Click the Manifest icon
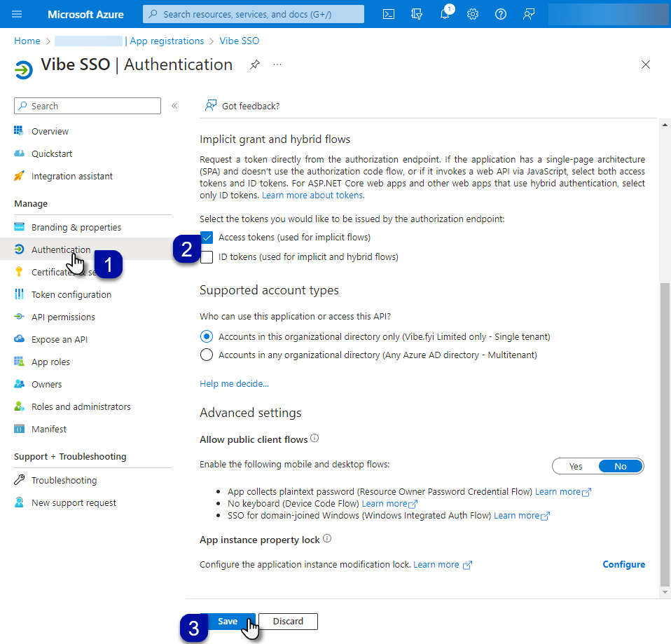671x644 pixels. click(19, 429)
